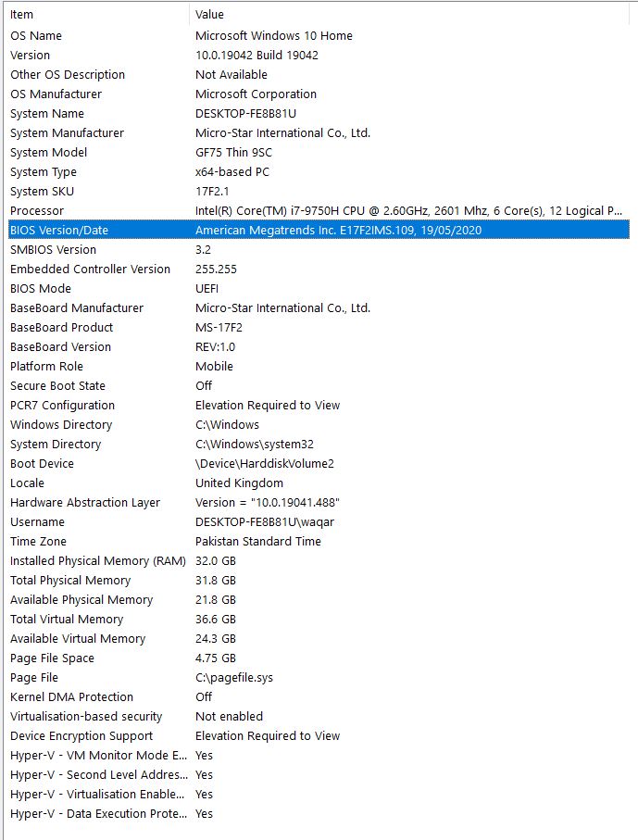
Task: Click the value 32.0 GB
Action: click(x=216, y=561)
